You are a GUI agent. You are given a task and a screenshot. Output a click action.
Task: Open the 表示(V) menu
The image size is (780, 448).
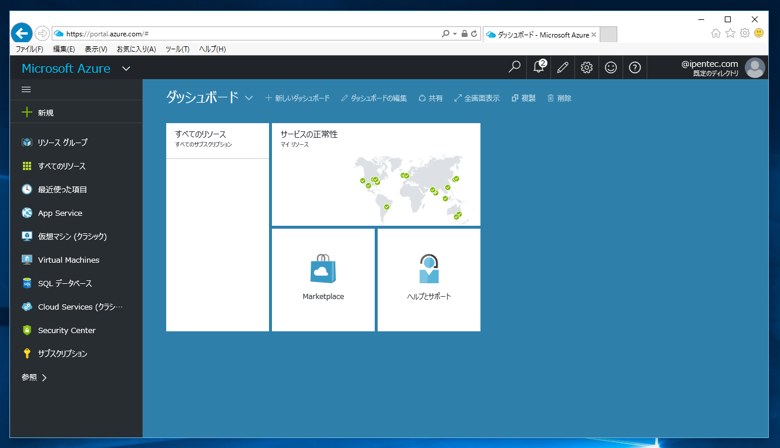pyautogui.click(x=96, y=49)
